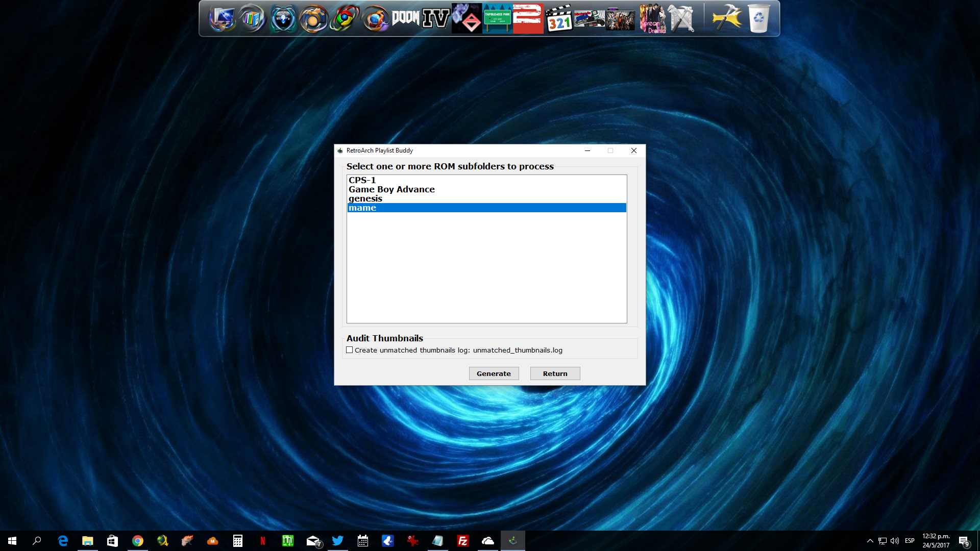Open Chrome orb icon in dock

pos(345,19)
